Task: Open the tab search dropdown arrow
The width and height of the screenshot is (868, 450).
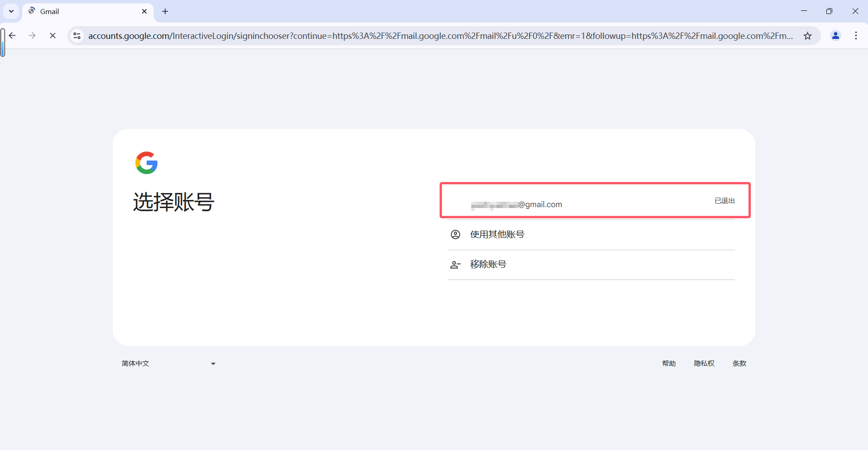Action: coord(11,11)
